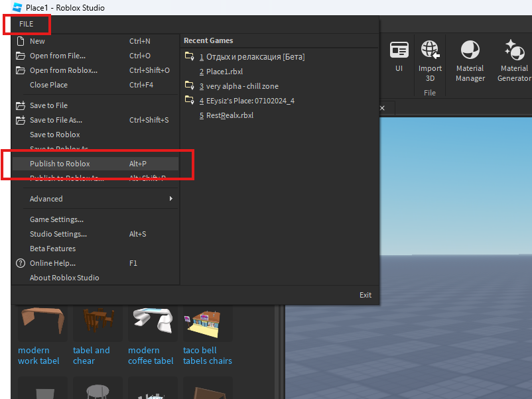The height and width of the screenshot is (399, 532).
Task: Click the Save to File As icon
Action: click(21, 120)
